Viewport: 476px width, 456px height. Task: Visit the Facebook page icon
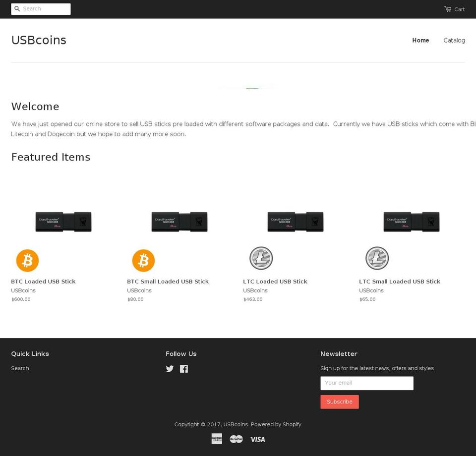click(x=183, y=369)
